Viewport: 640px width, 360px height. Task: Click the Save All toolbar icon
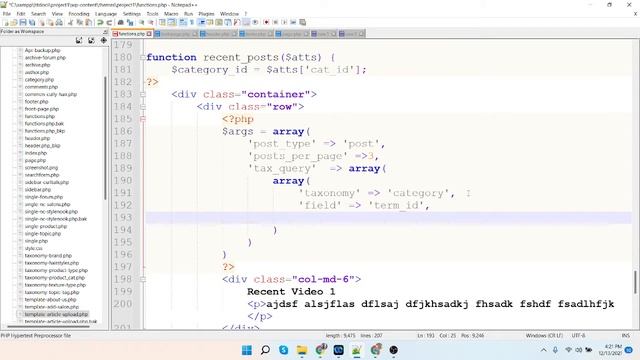(32, 22)
